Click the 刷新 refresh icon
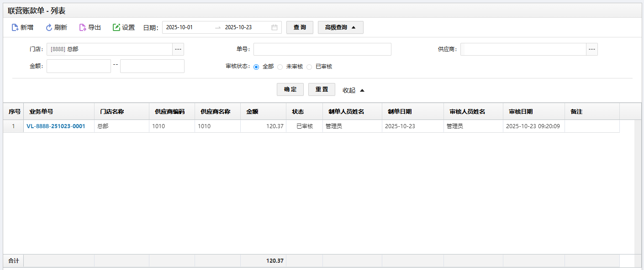This screenshot has height=270, width=644. coord(49,27)
